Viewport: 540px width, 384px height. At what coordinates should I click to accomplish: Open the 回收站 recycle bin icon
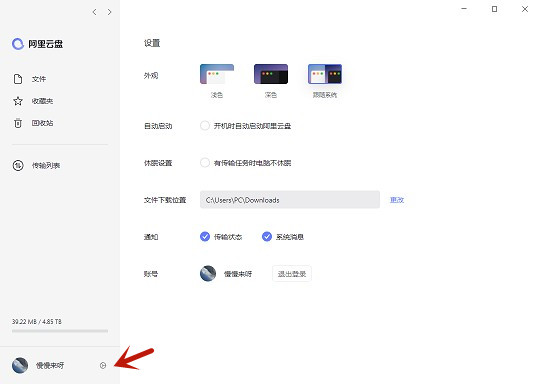coord(18,123)
